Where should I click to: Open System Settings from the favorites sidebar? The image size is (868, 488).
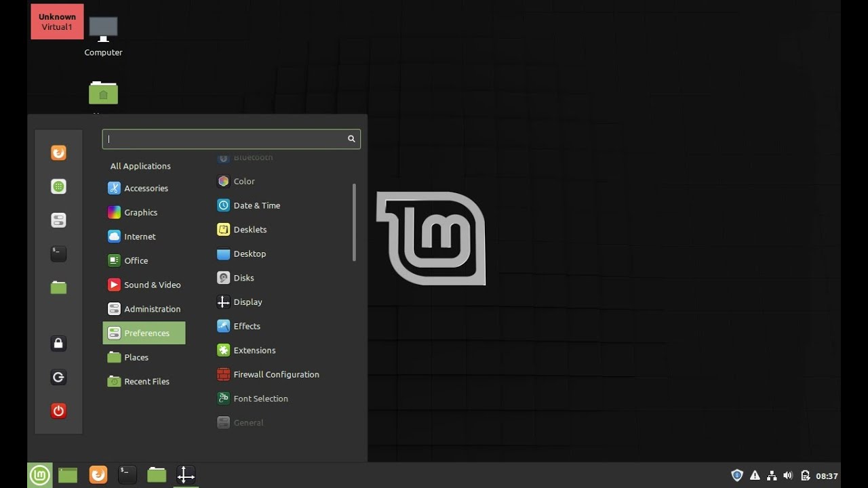[x=58, y=220]
